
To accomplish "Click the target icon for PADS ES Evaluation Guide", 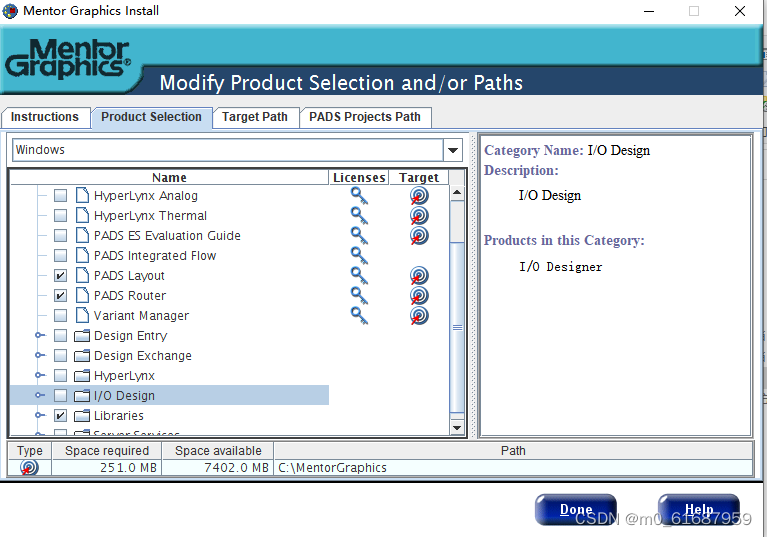I will coord(419,236).
